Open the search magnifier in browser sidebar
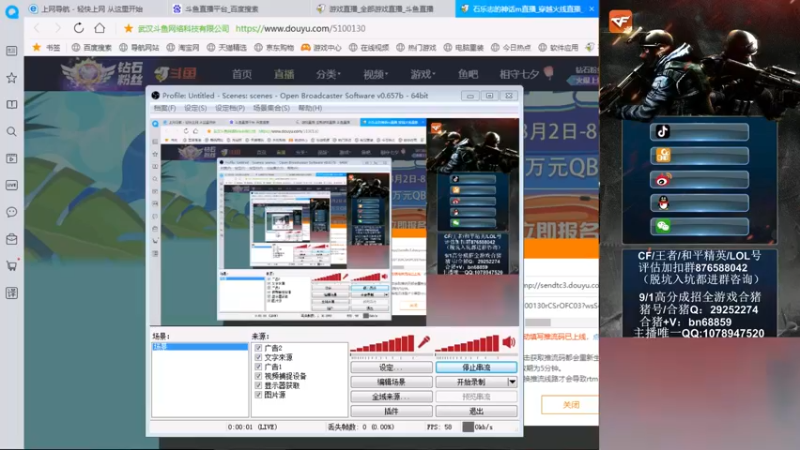The width and height of the screenshot is (800, 450). 12,132
